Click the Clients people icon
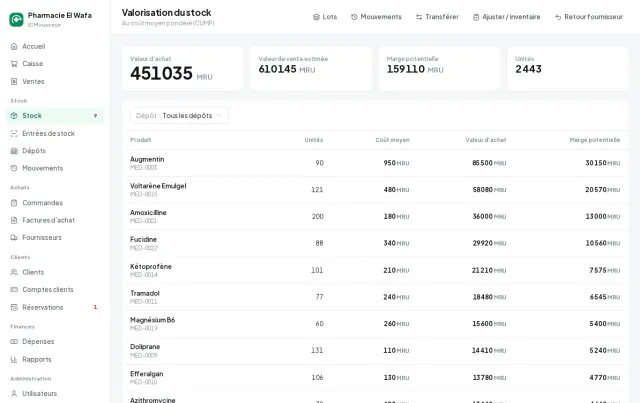This screenshot has width=640, height=403. click(14, 272)
